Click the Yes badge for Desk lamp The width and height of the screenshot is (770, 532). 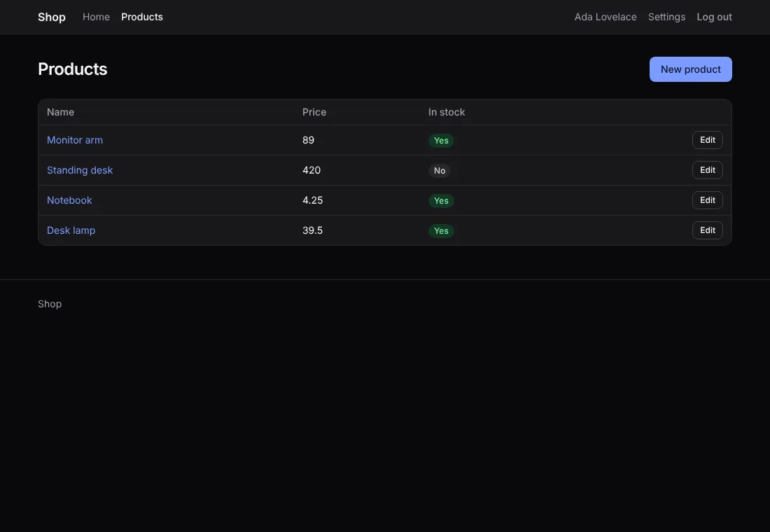(441, 231)
